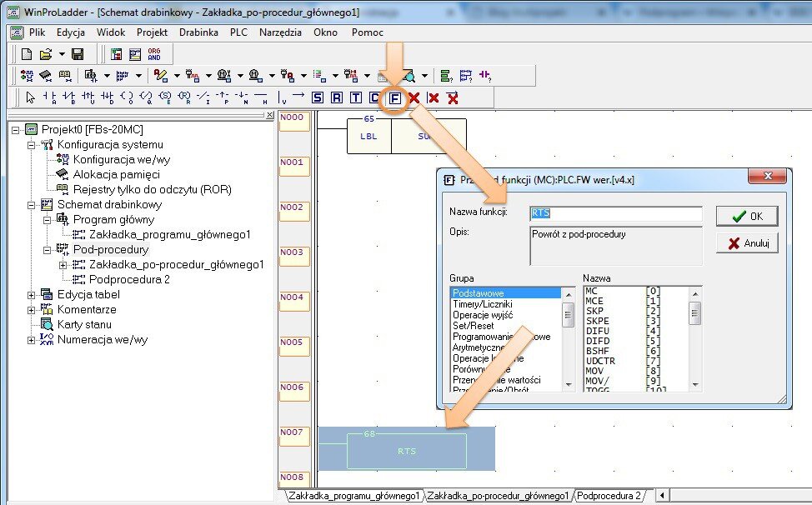
Task: Select UDCTR in the Nazwa list
Action: 601,361
